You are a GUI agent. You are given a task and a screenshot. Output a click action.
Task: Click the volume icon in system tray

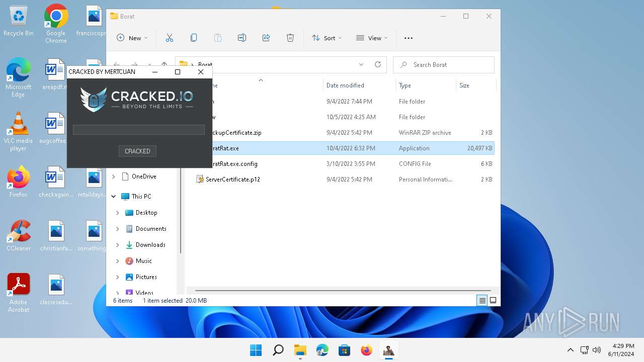(x=597, y=350)
